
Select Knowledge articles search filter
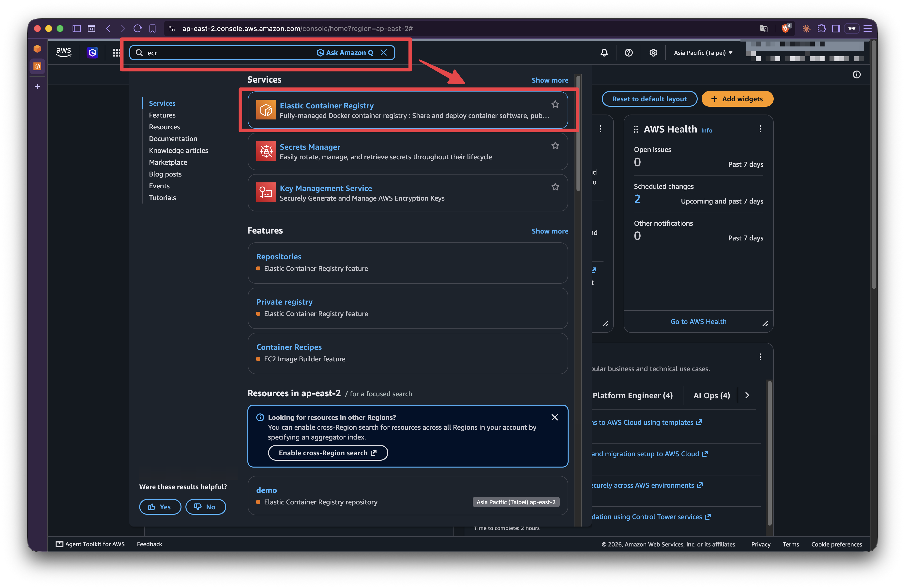click(178, 150)
